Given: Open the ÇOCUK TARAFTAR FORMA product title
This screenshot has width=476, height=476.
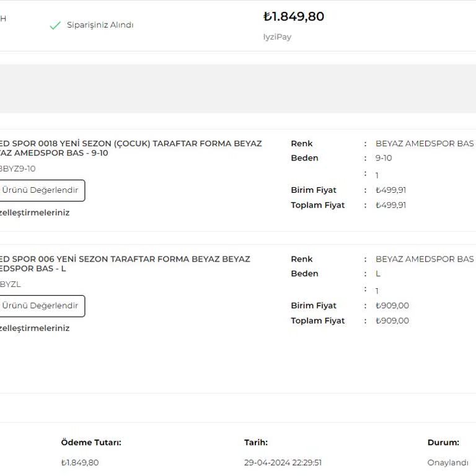Looking at the screenshot, I should pyautogui.click(x=130, y=148).
